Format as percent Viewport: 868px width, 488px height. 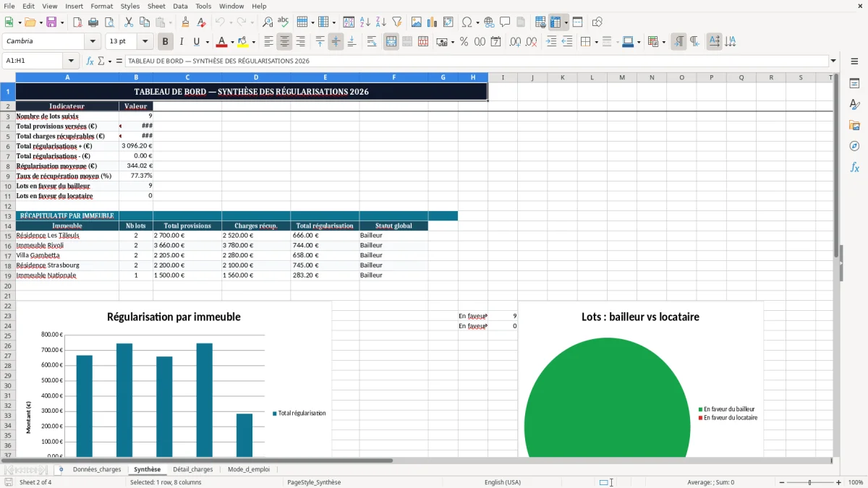point(464,42)
